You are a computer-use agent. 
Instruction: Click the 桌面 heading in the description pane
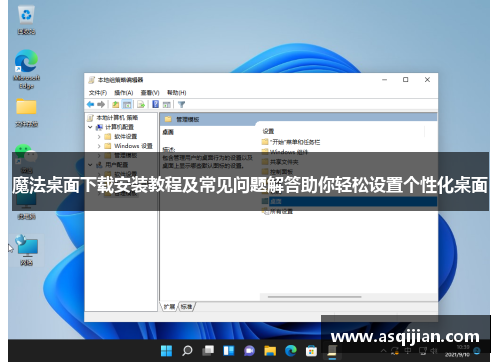(x=168, y=132)
